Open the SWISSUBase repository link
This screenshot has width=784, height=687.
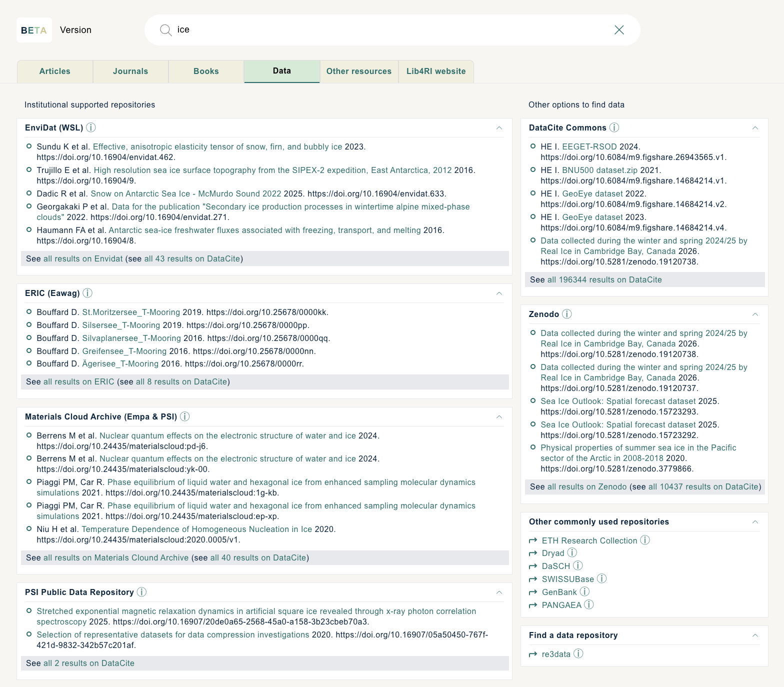coord(568,579)
